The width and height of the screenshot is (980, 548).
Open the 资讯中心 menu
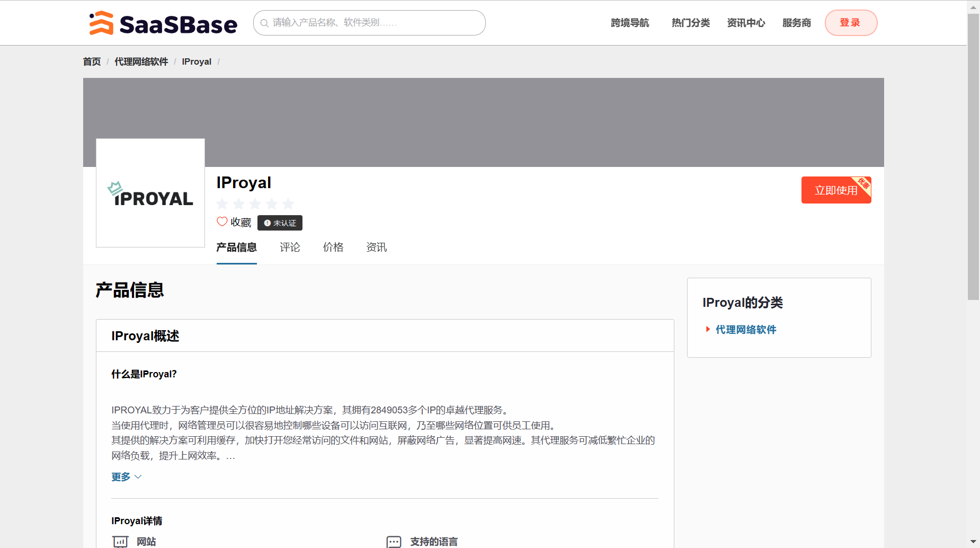point(746,23)
